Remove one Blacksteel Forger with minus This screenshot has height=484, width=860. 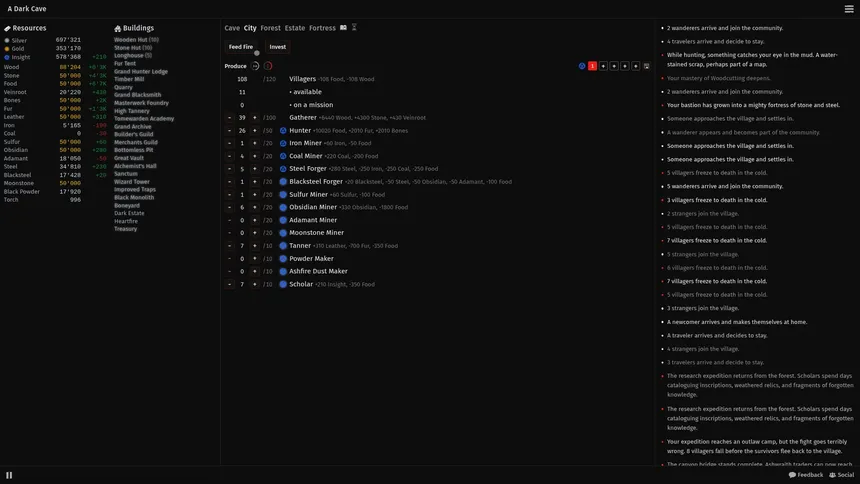point(229,182)
